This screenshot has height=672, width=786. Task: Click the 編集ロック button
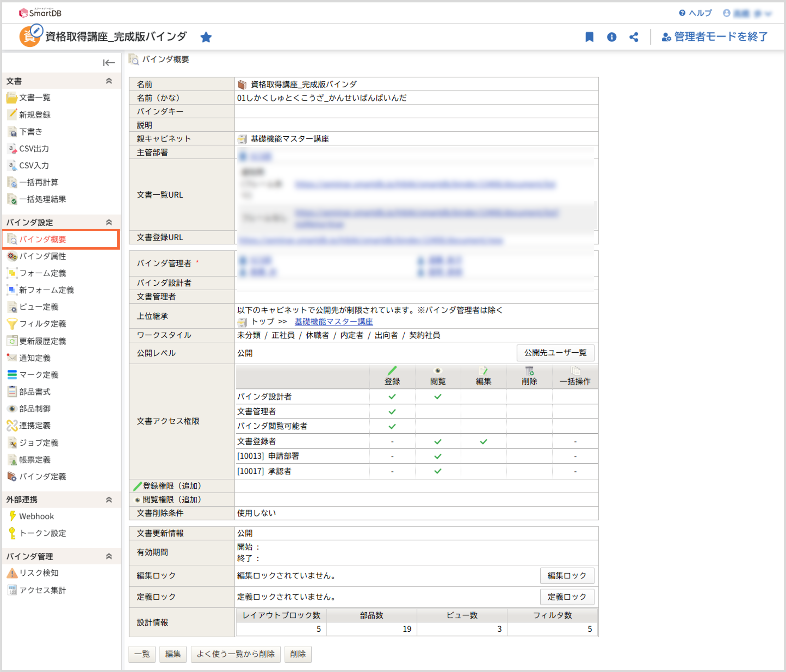click(566, 576)
